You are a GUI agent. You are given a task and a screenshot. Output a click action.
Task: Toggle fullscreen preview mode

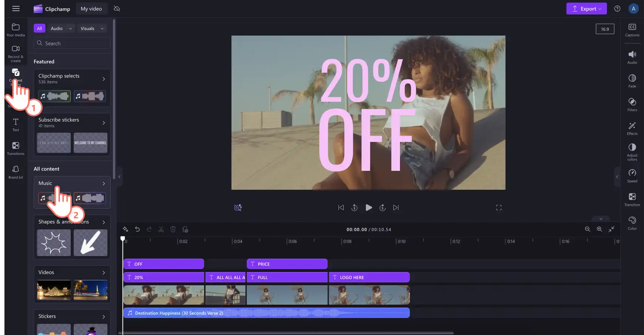coord(499,208)
